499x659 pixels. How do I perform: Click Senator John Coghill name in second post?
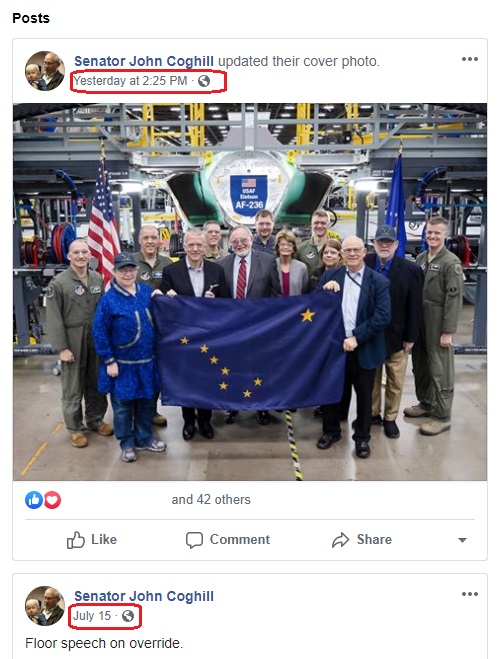(144, 596)
